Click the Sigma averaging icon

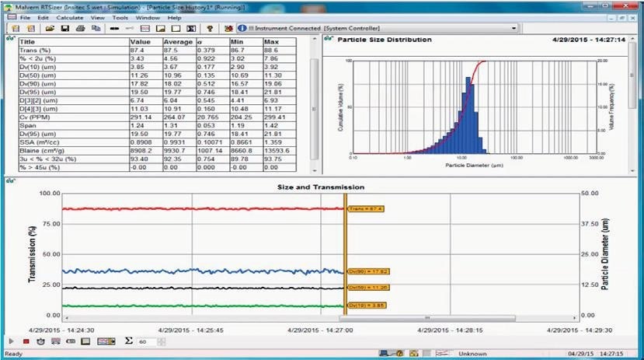[128, 341]
